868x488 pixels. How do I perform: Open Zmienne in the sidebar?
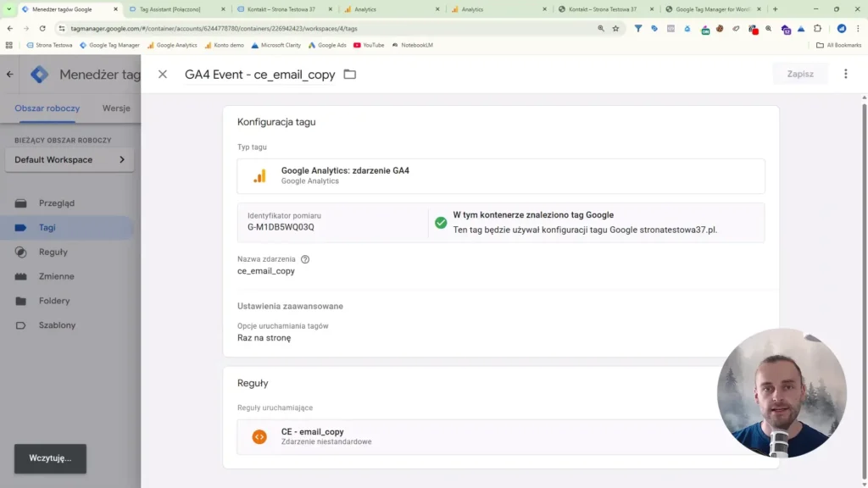pyautogui.click(x=57, y=276)
